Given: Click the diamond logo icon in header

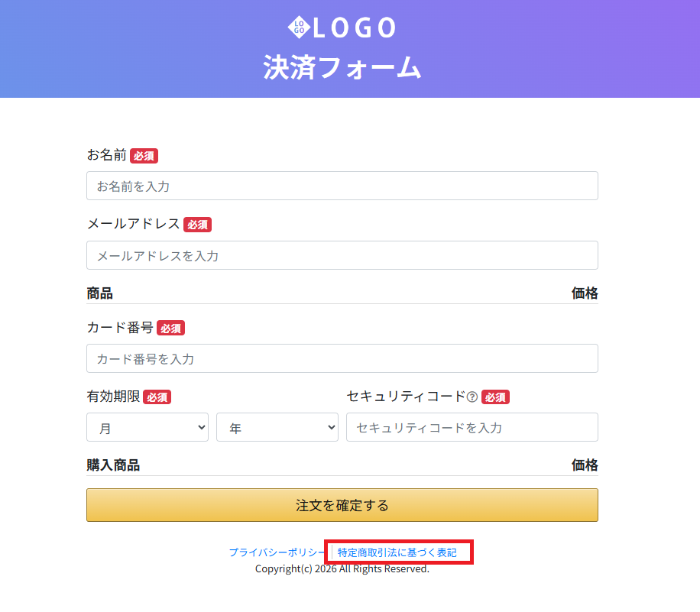Looking at the screenshot, I should tap(298, 28).
